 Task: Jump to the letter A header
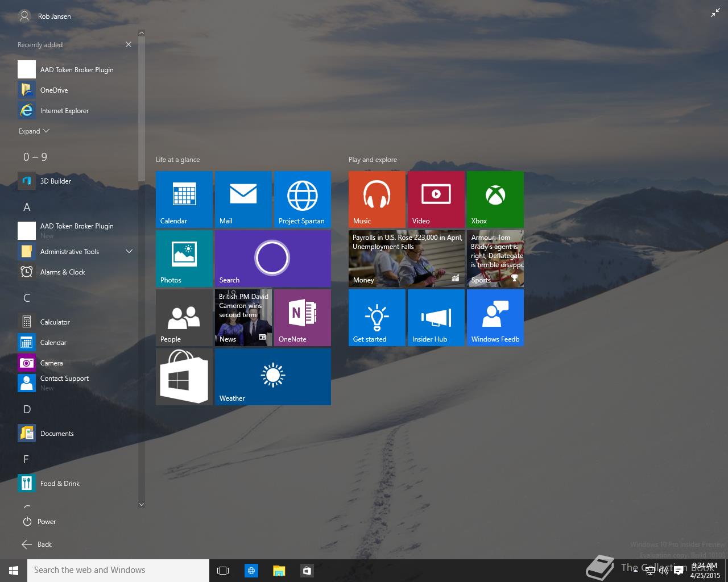click(x=27, y=207)
